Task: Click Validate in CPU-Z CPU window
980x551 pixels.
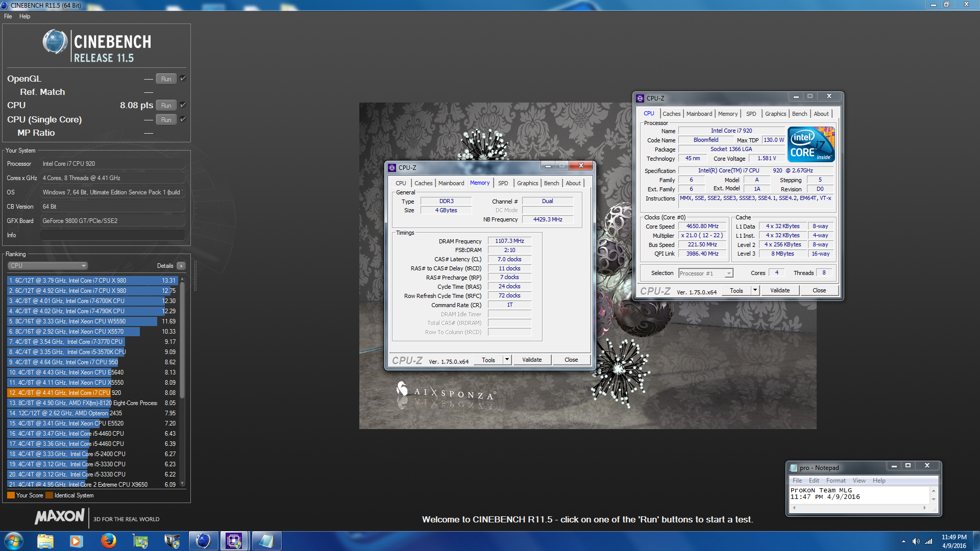Action: click(x=780, y=290)
